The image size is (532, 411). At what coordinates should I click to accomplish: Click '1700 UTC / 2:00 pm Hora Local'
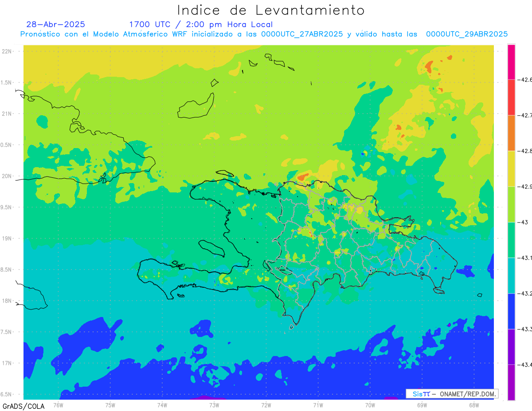(x=201, y=24)
